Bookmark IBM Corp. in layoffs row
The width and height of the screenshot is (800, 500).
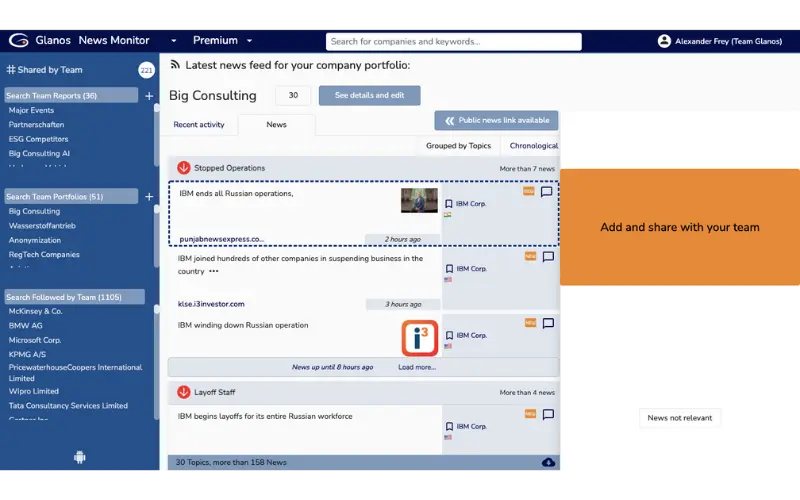(x=449, y=427)
